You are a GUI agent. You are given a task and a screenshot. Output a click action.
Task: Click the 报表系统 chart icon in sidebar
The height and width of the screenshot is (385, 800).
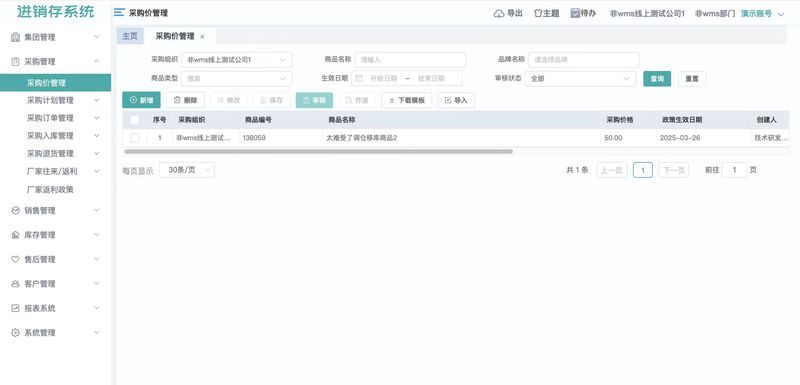[x=15, y=309]
